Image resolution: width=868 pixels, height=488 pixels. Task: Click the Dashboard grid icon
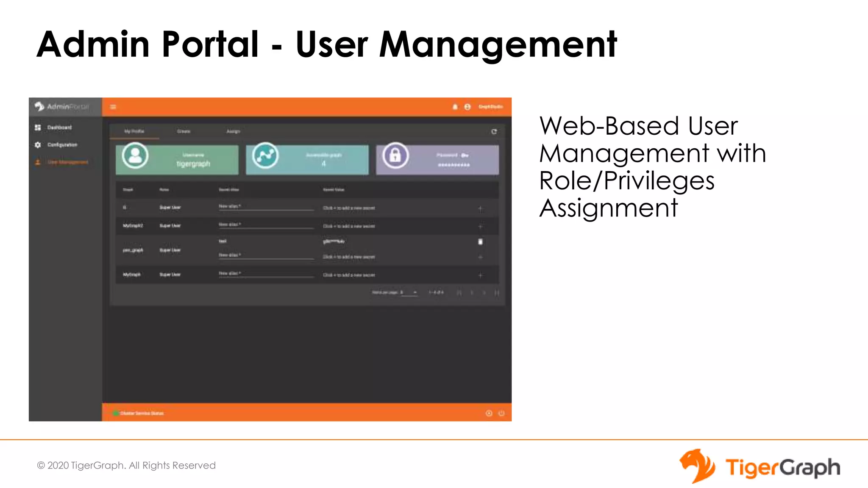pyautogui.click(x=38, y=128)
